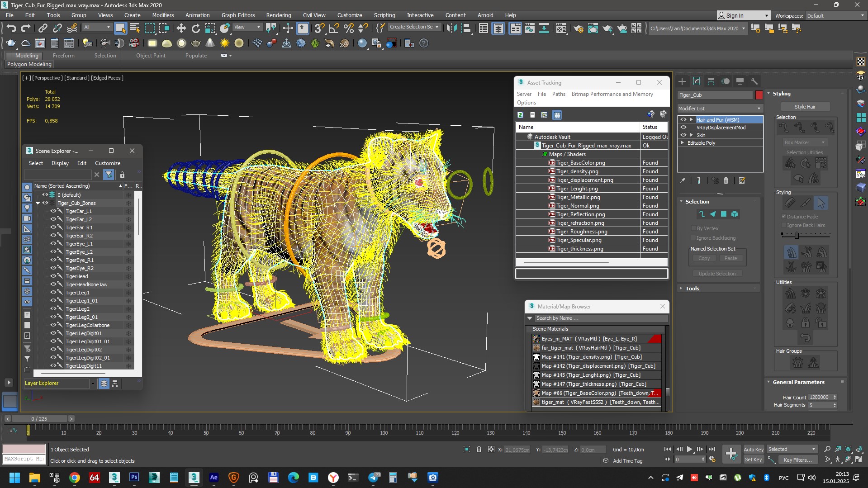Activate the Select Object tool
The image size is (868, 488).
pos(120,28)
